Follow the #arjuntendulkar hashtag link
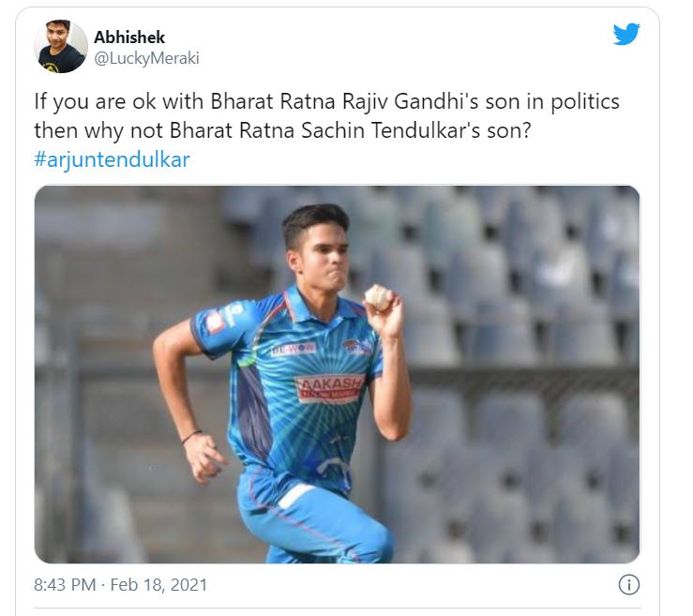 click(112, 159)
